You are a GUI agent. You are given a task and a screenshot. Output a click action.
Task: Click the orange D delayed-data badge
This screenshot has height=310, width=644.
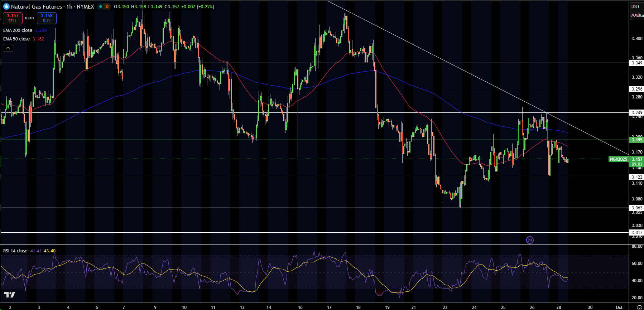click(x=107, y=6)
